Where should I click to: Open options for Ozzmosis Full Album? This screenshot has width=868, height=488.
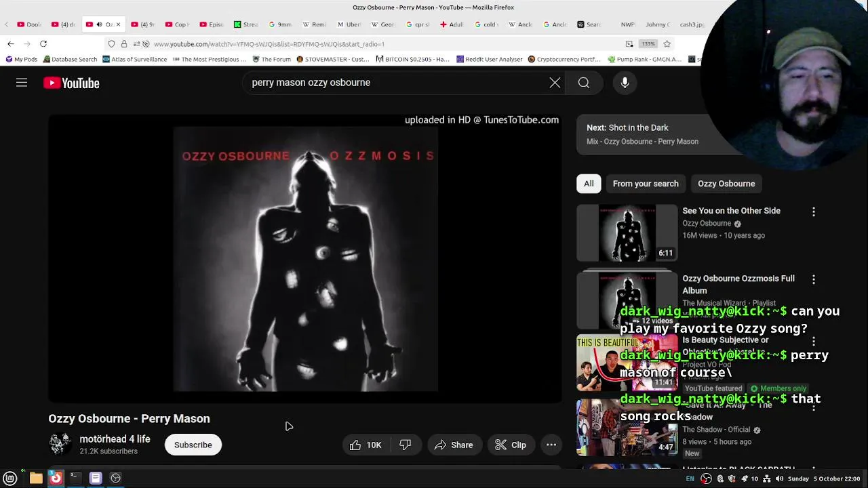(814, 279)
